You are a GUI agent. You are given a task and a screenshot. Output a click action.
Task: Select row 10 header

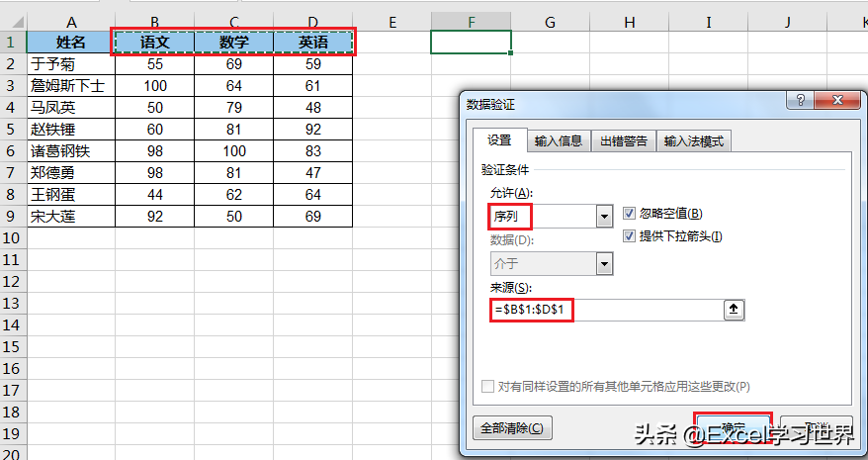click(13, 237)
